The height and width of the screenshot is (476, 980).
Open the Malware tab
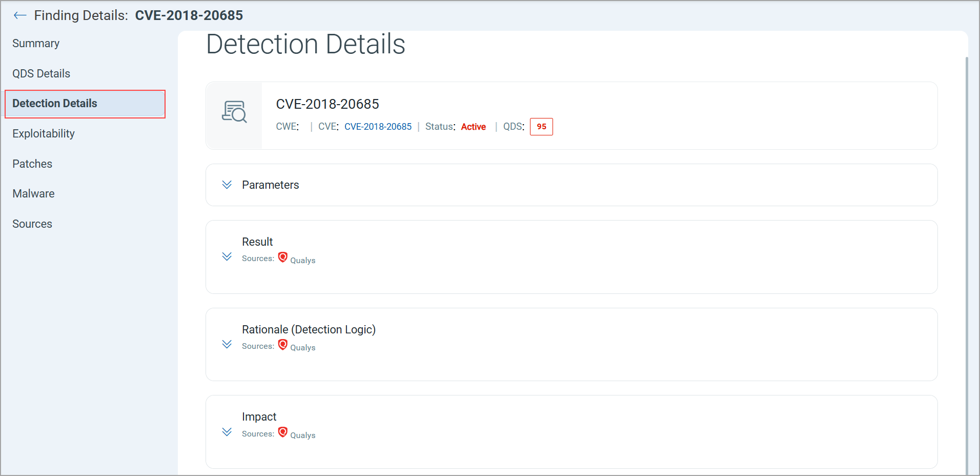coord(33,194)
